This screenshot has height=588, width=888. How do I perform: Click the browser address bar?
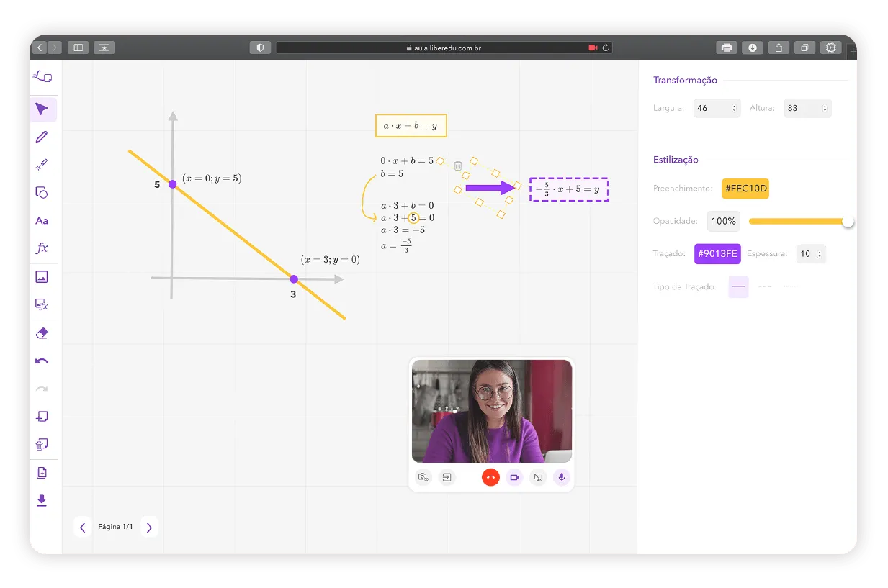(444, 48)
